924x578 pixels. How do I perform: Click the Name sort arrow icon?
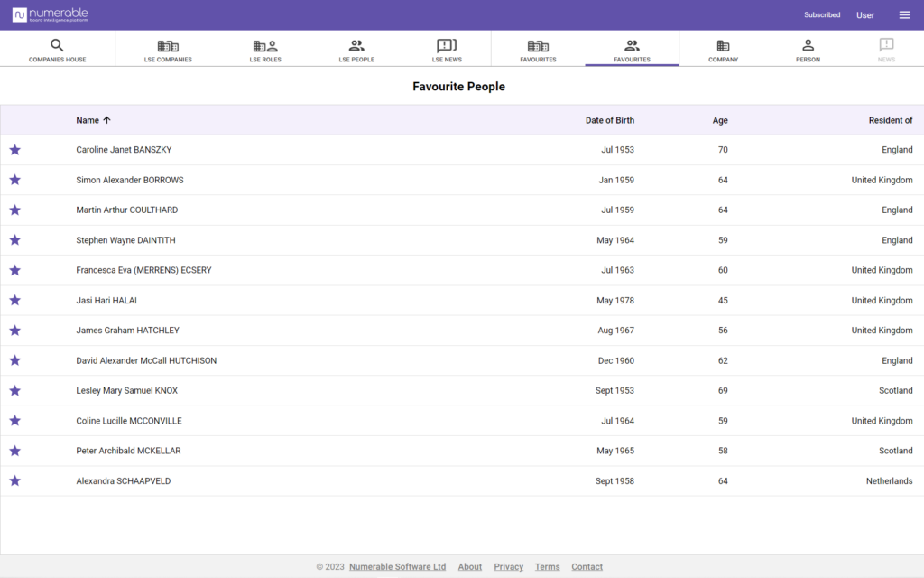tap(106, 120)
